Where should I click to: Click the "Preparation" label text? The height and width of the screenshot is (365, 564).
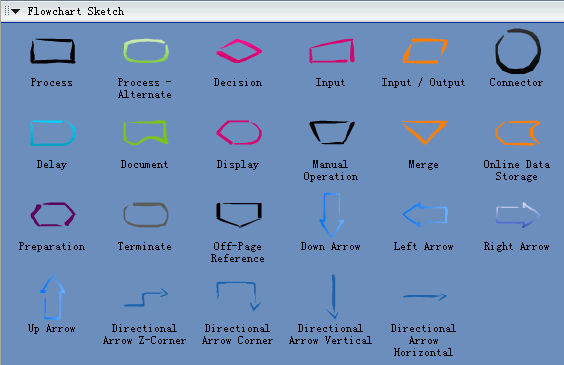click(x=52, y=246)
